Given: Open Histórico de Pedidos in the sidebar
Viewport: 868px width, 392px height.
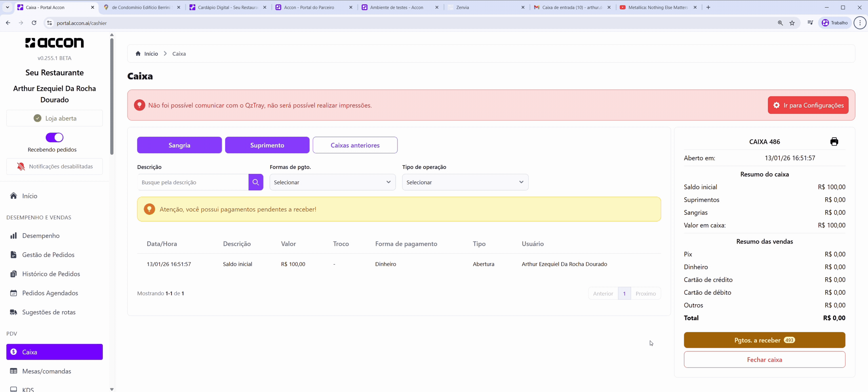Looking at the screenshot, I should pos(51,274).
